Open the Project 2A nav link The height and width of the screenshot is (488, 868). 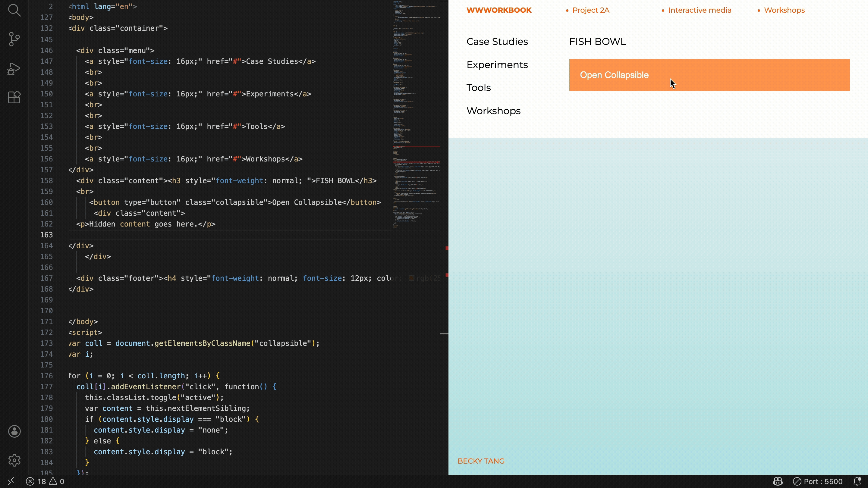click(x=591, y=10)
